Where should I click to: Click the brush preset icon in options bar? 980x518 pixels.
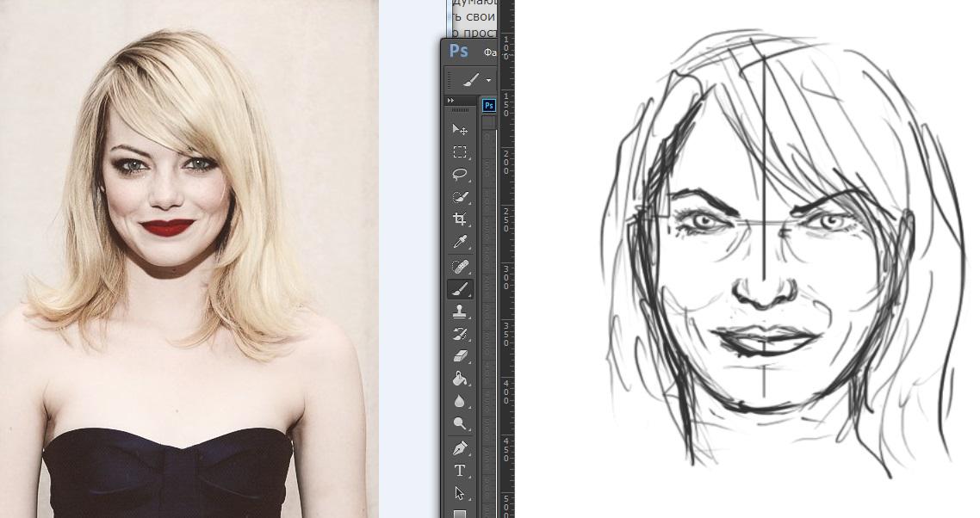471,80
